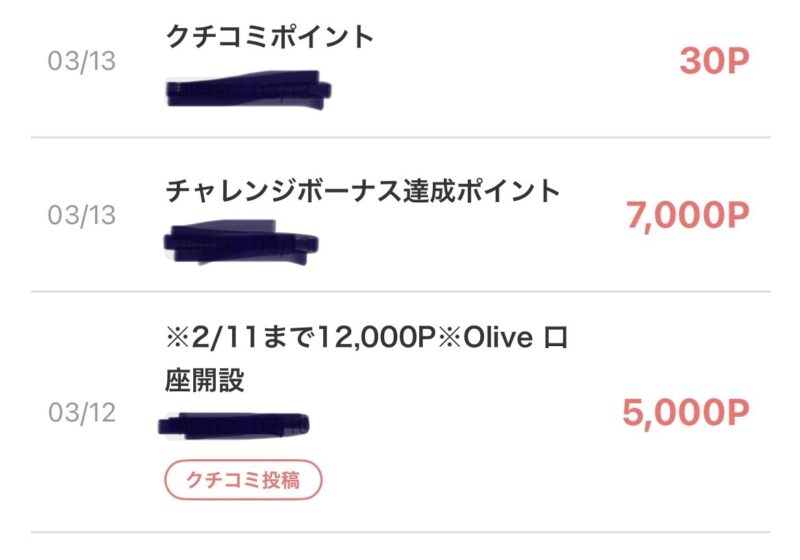Click the divider below チャレンジボーナス row

(400, 292)
